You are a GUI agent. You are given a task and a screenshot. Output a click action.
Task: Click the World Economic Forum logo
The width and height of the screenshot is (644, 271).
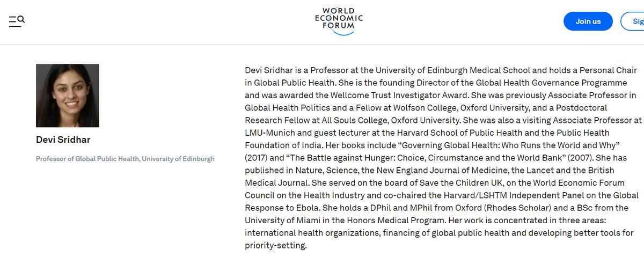pos(338,21)
